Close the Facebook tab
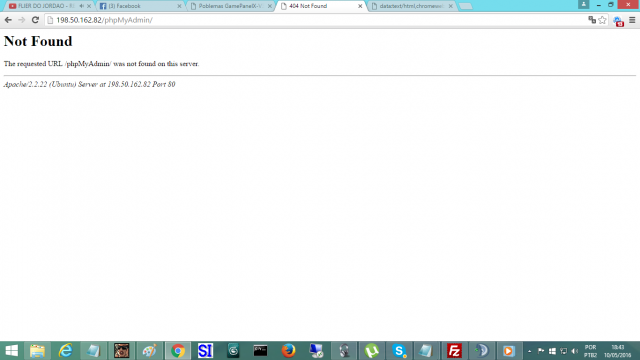Screen dimensions: 640x360 (x=179, y=6)
